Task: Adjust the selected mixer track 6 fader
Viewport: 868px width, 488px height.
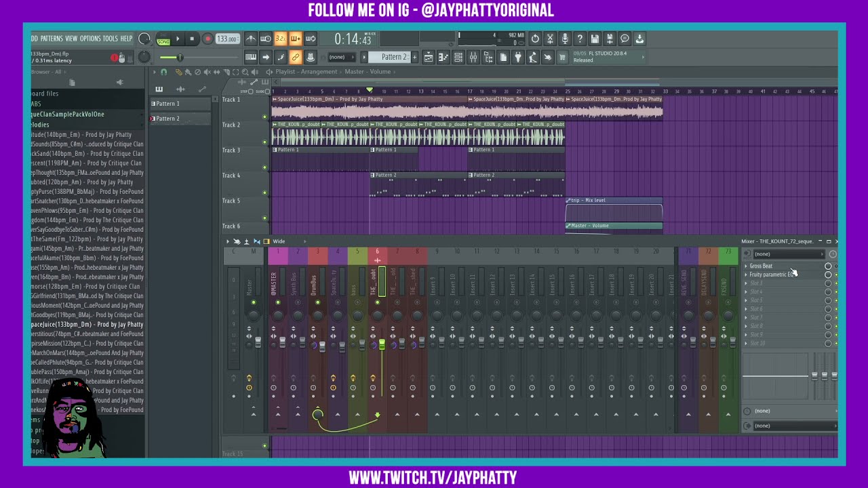Action: pos(382,345)
